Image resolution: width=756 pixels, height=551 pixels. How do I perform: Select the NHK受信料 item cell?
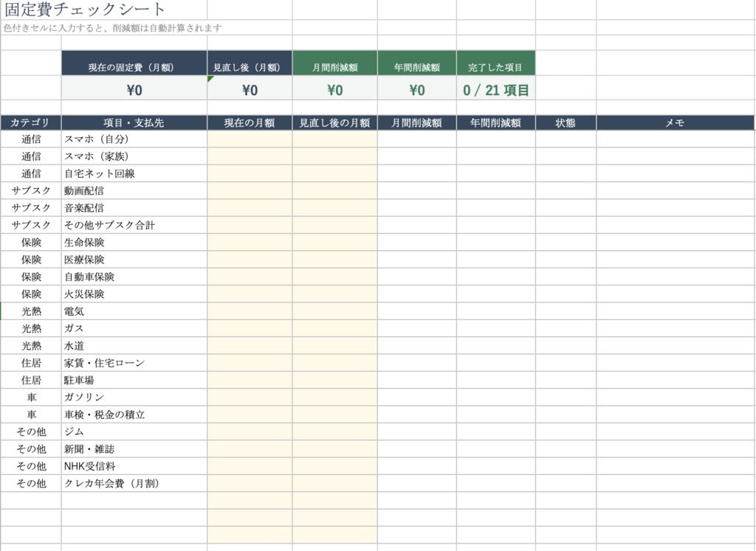click(x=134, y=466)
